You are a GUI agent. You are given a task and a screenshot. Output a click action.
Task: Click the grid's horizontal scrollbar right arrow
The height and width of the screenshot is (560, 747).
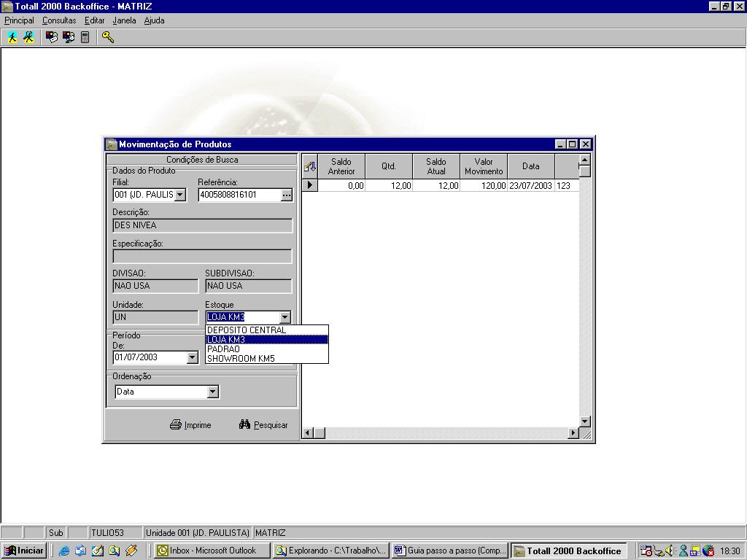tap(573, 433)
